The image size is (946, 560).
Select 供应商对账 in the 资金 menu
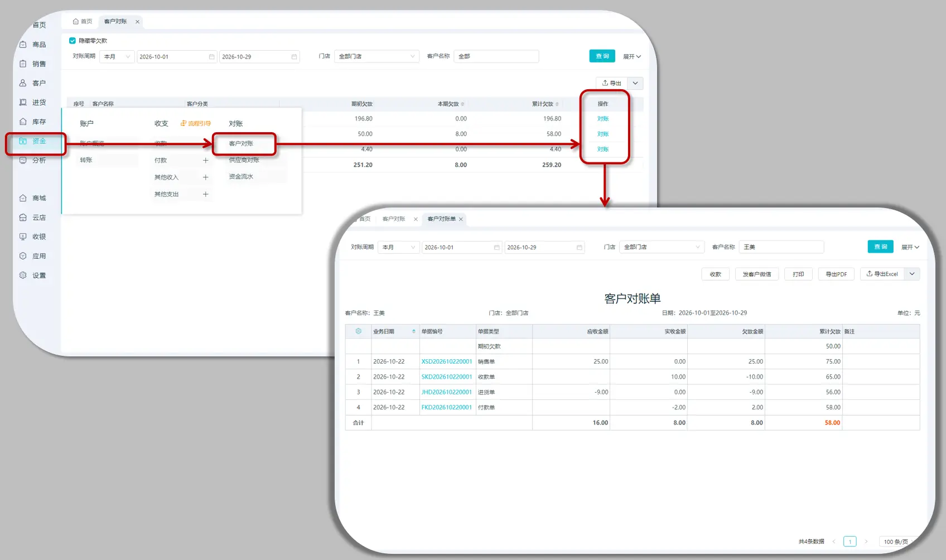(x=244, y=160)
